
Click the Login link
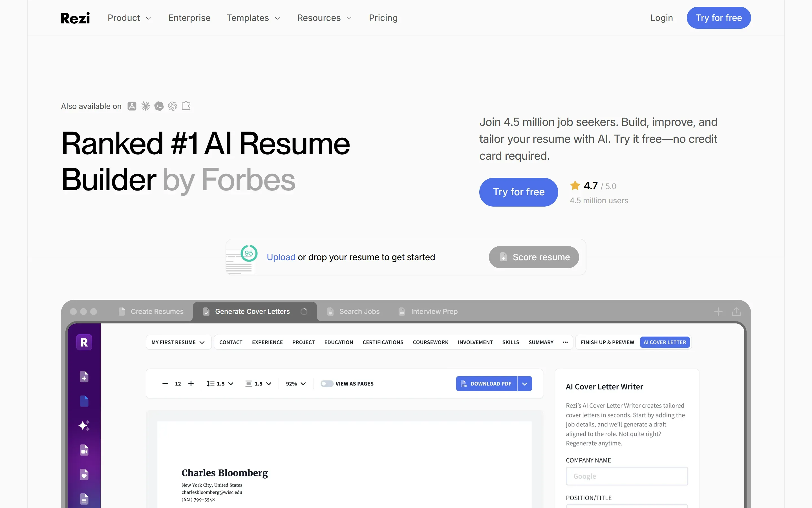coord(661,18)
